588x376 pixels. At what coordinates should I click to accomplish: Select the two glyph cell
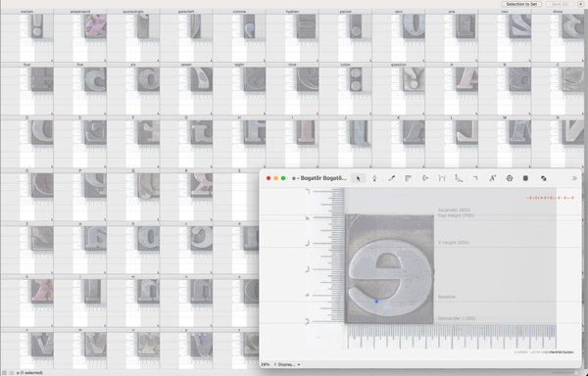(x=505, y=35)
